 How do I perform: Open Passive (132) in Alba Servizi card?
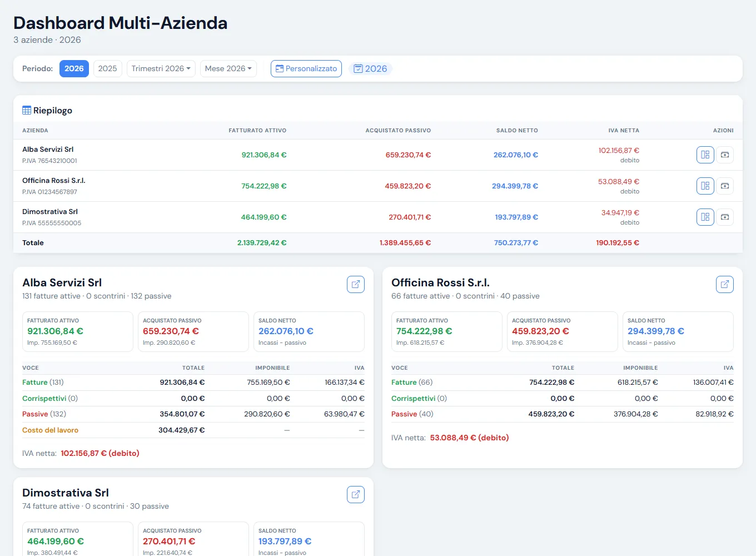click(44, 414)
